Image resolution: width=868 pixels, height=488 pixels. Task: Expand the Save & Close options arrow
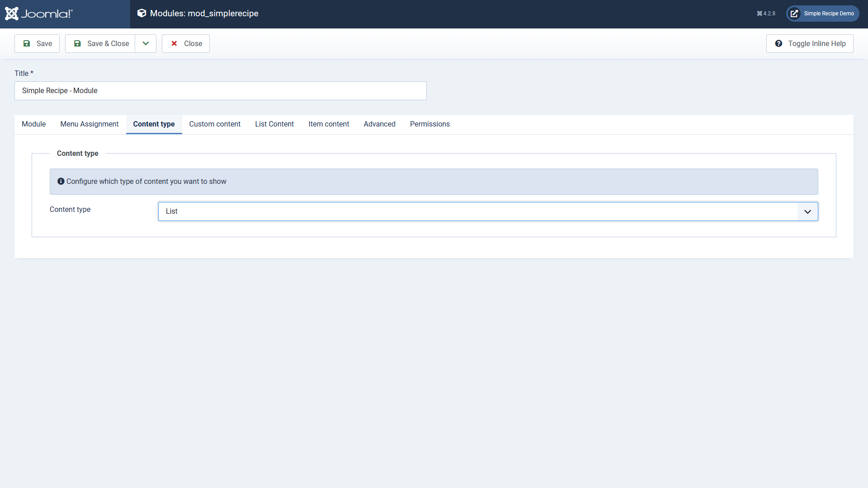pyautogui.click(x=146, y=43)
